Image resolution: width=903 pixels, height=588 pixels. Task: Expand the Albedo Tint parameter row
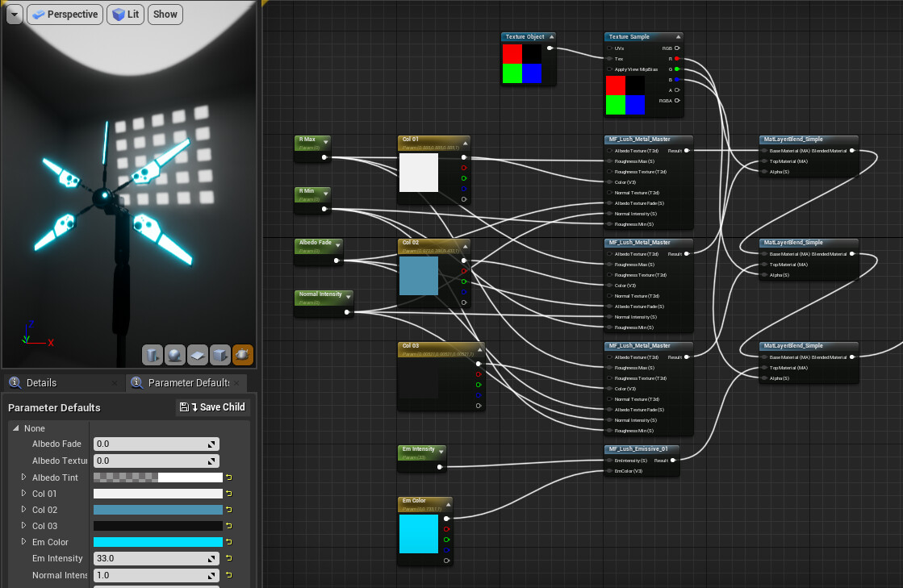pyautogui.click(x=24, y=477)
